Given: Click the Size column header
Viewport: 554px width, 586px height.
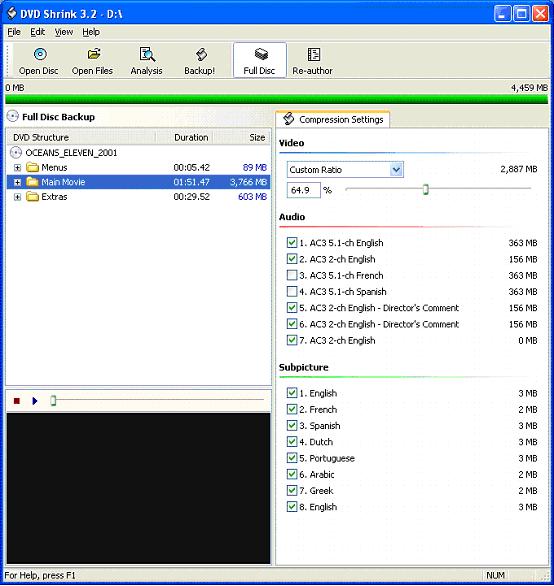Looking at the screenshot, I should click(242, 138).
